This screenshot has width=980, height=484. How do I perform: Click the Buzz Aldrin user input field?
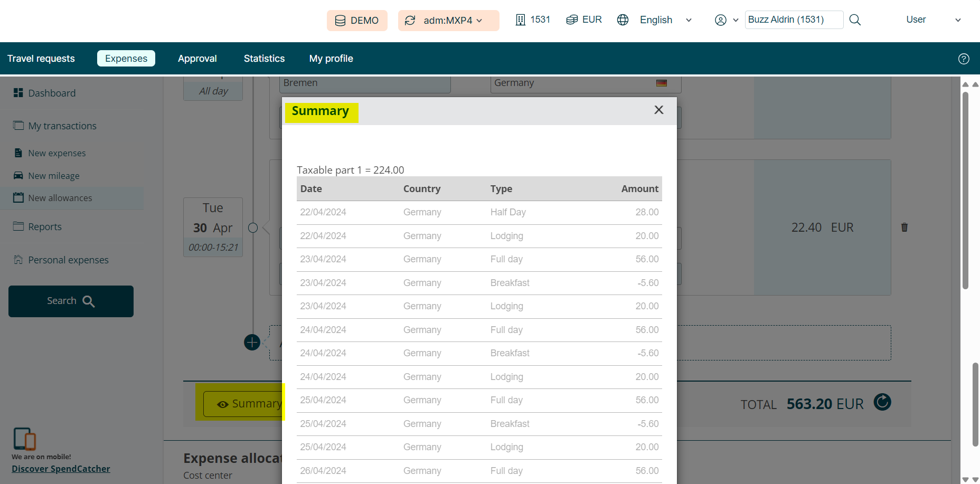tap(794, 20)
